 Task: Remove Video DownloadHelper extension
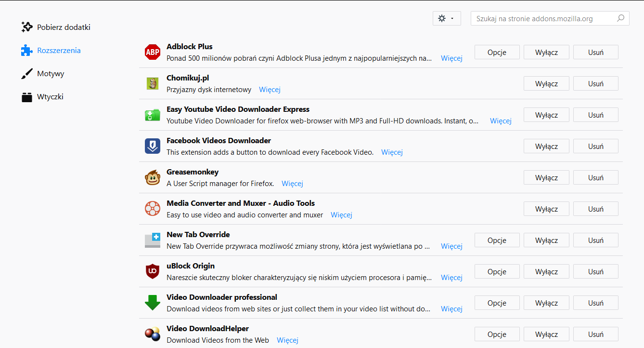(x=595, y=334)
